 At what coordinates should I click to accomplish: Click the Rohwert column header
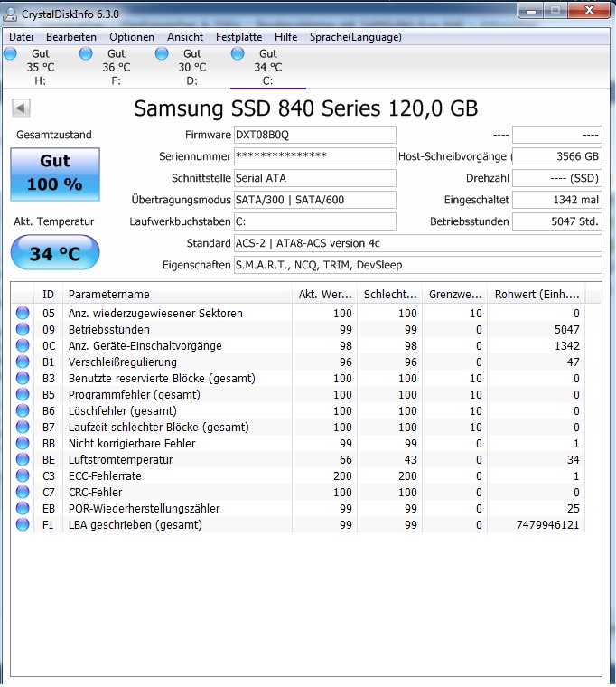(537, 294)
